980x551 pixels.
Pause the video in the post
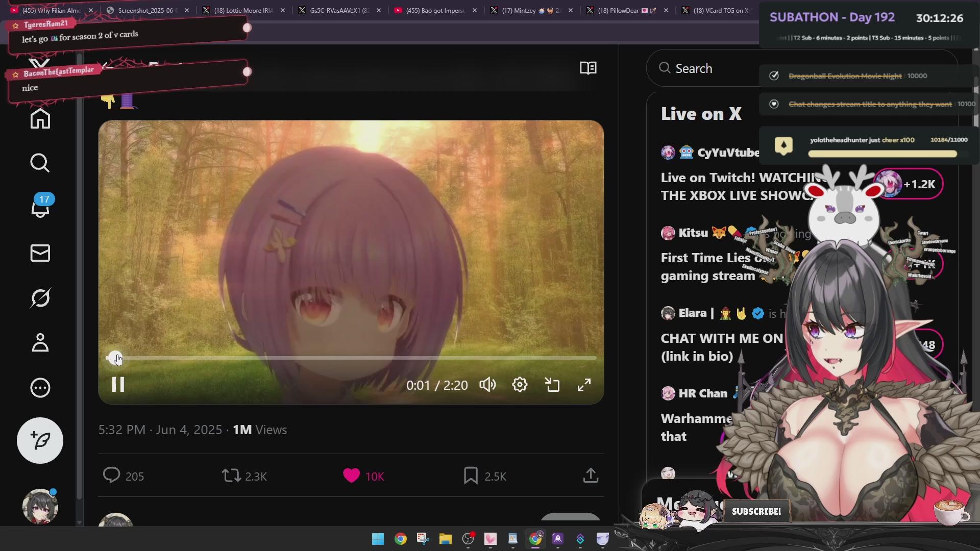(118, 385)
